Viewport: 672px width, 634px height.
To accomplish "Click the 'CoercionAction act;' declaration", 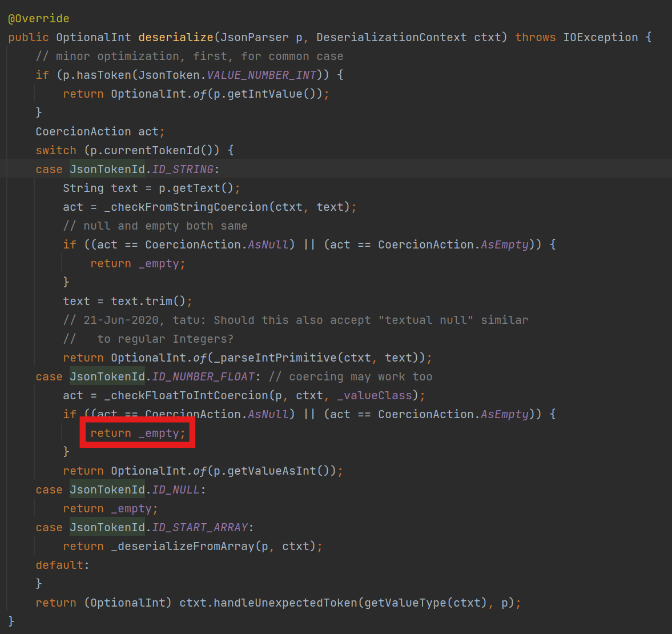I will pyautogui.click(x=100, y=131).
